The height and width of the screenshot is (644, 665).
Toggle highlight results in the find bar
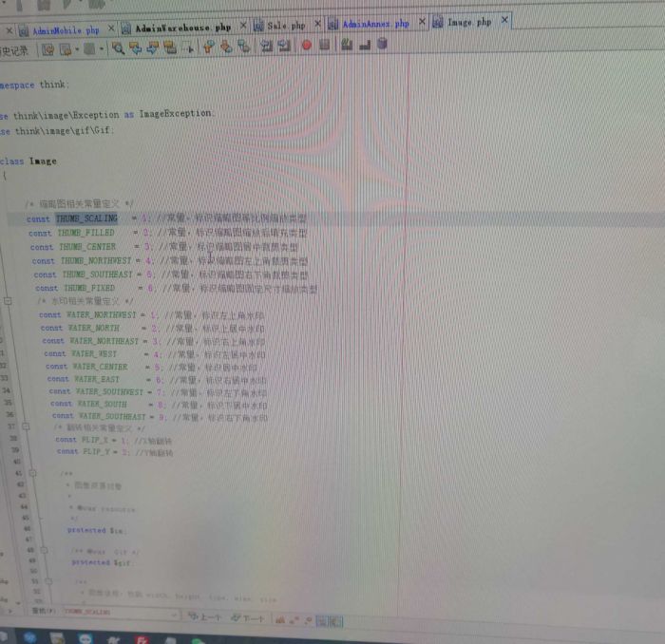click(x=323, y=618)
